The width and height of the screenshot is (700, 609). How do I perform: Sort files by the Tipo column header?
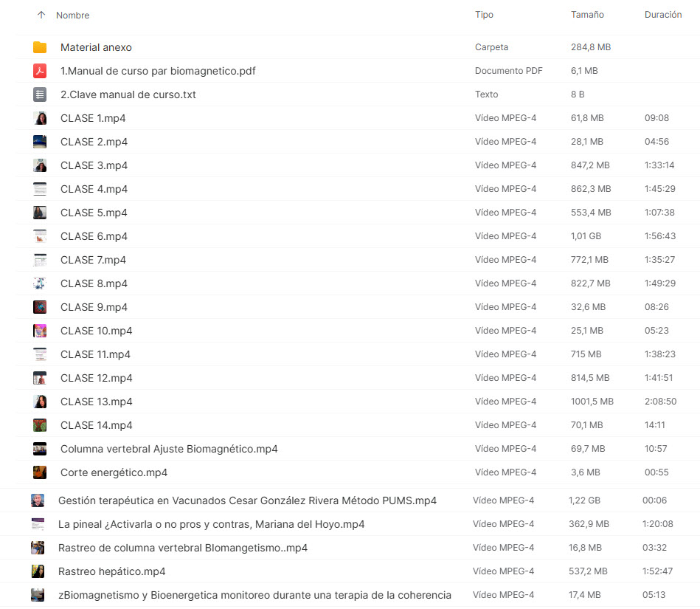484,15
